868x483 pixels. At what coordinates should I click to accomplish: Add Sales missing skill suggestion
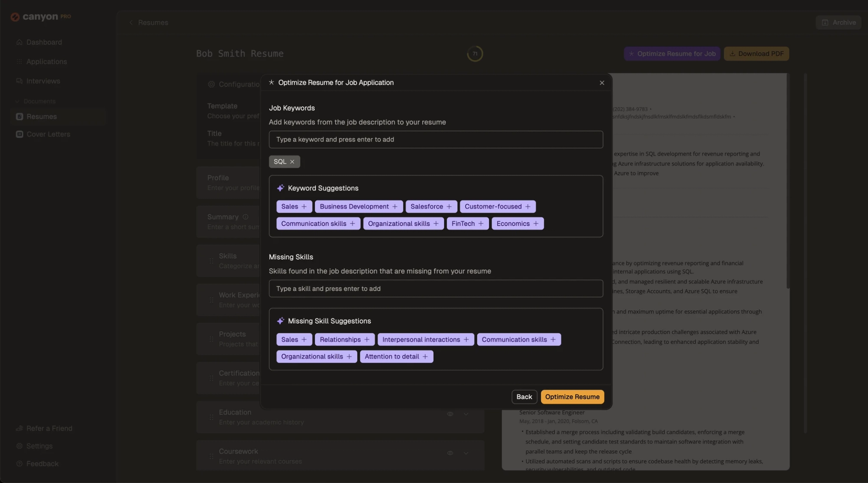pyautogui.click(x=294, y=339)
